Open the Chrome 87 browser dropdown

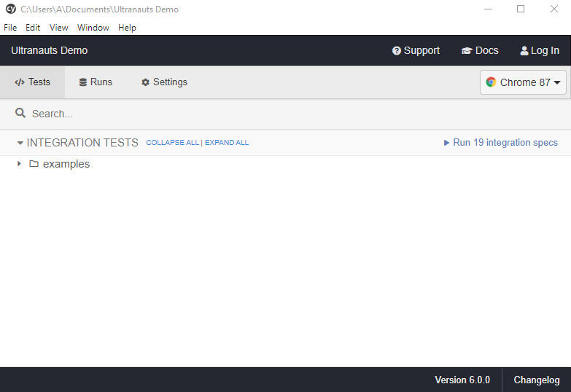[x=523, y=82]
